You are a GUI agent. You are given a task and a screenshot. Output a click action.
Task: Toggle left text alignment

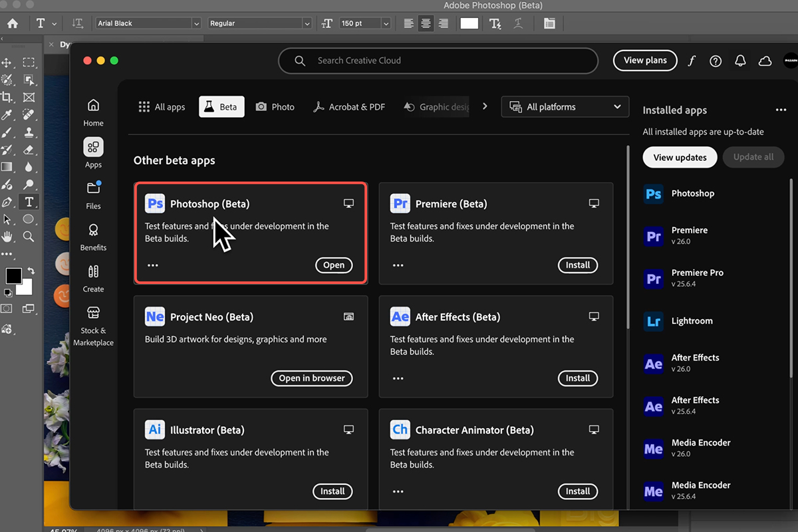pos(409,23)
